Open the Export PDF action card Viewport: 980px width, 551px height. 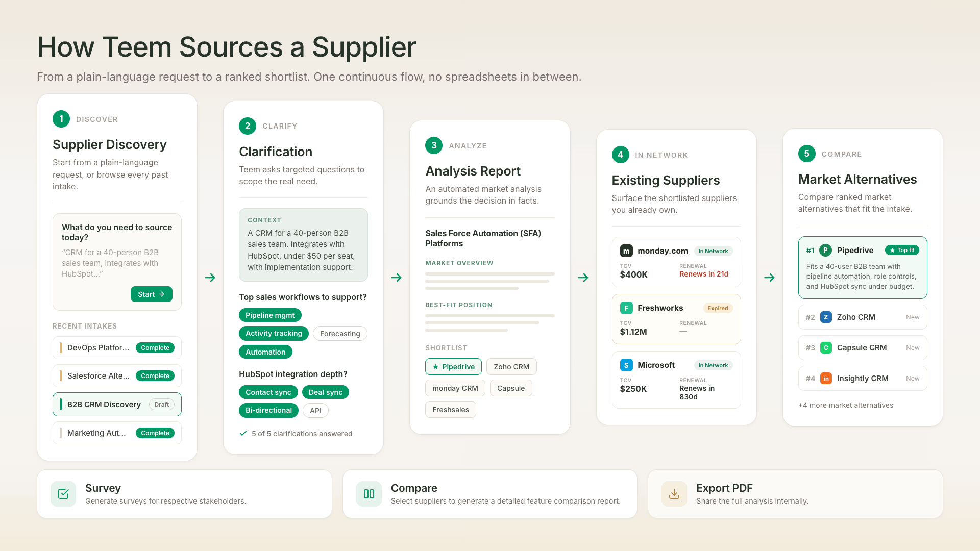tap(795, 494)
